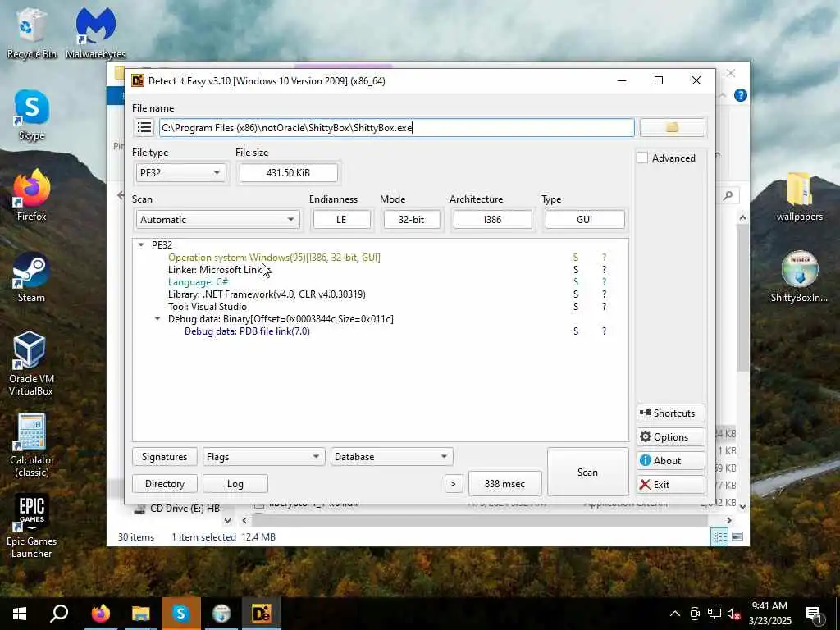Click S link on Language: C# row
Image resolution: width=840 pixels, height=630 pixels.
(x=576, y=282)
